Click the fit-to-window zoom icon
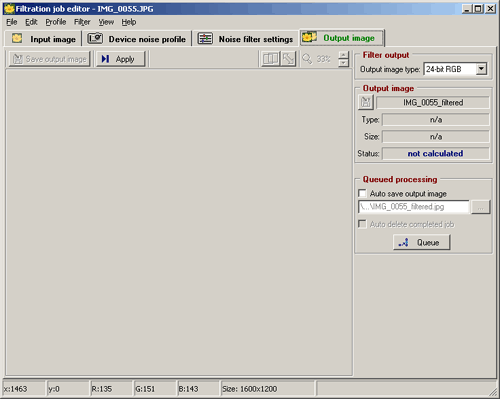This screenshot has width=500, height=399. (x=288, y=59)
